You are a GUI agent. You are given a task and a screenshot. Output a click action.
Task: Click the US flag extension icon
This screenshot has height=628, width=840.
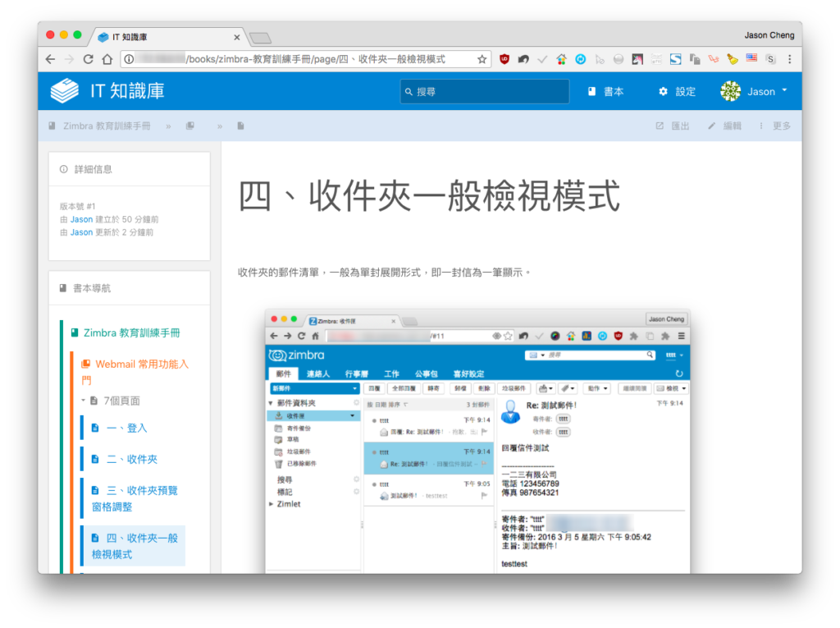pyautogui.click(x=751, y=58)
